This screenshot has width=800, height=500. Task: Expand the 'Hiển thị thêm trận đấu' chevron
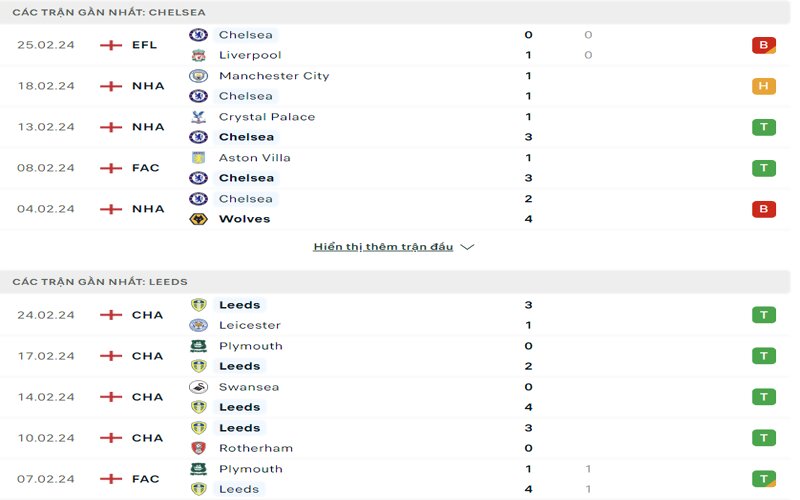467,247
